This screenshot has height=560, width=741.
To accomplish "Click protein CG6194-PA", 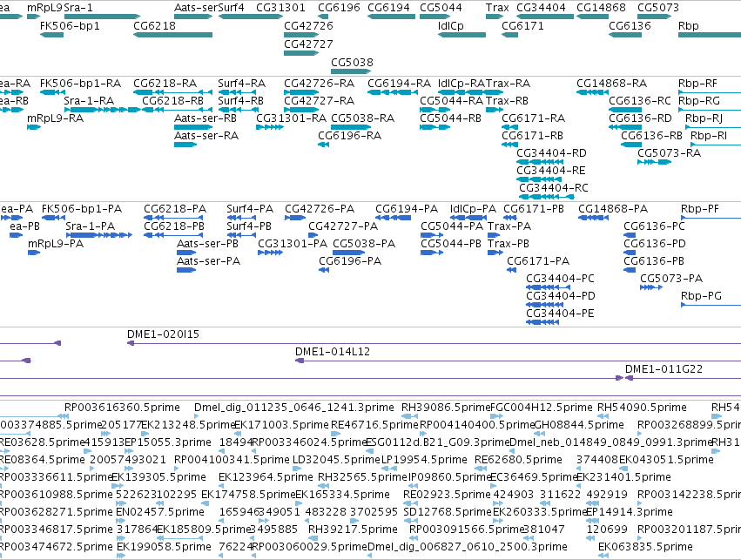I will point(407,209).
